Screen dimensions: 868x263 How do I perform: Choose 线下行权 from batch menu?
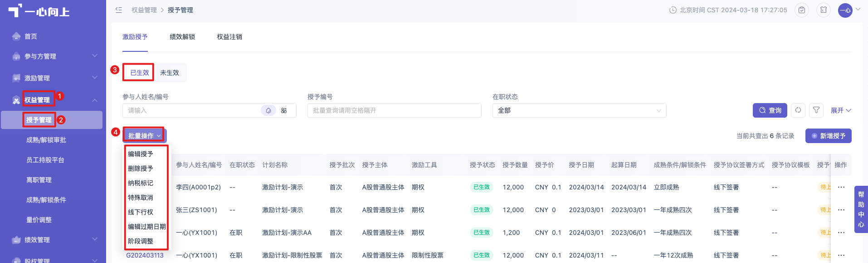tap(141, 212)
